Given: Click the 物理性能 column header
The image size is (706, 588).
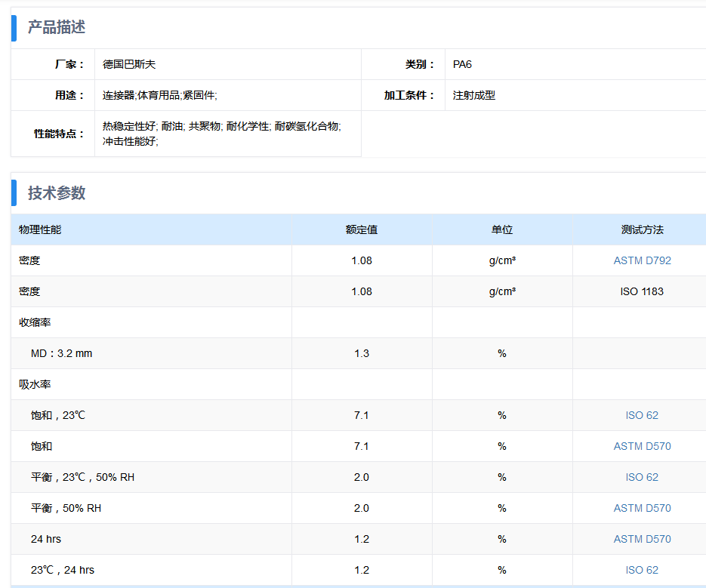Looking at the screenshot, I should (40, 229).
